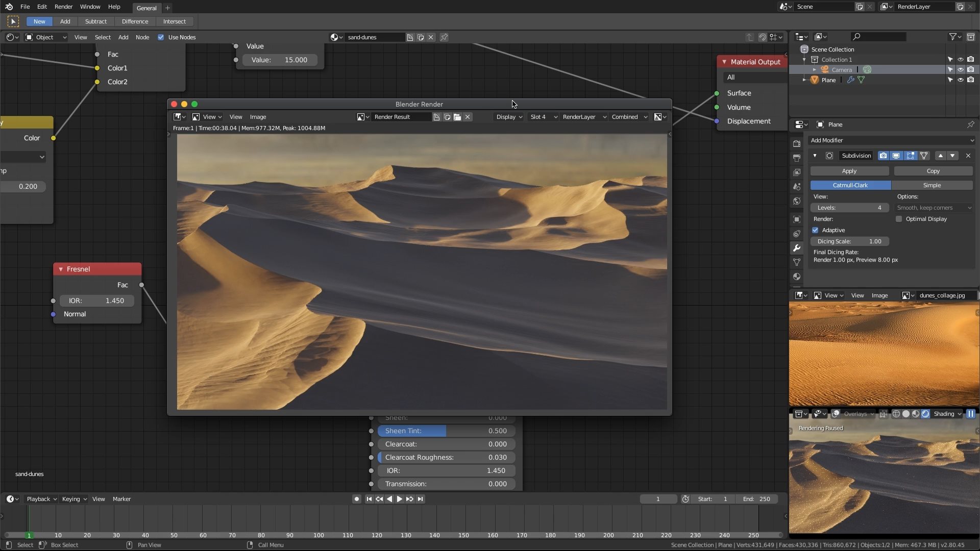
Task: Click the open image folder icon
Action: [x=457, y=117]
